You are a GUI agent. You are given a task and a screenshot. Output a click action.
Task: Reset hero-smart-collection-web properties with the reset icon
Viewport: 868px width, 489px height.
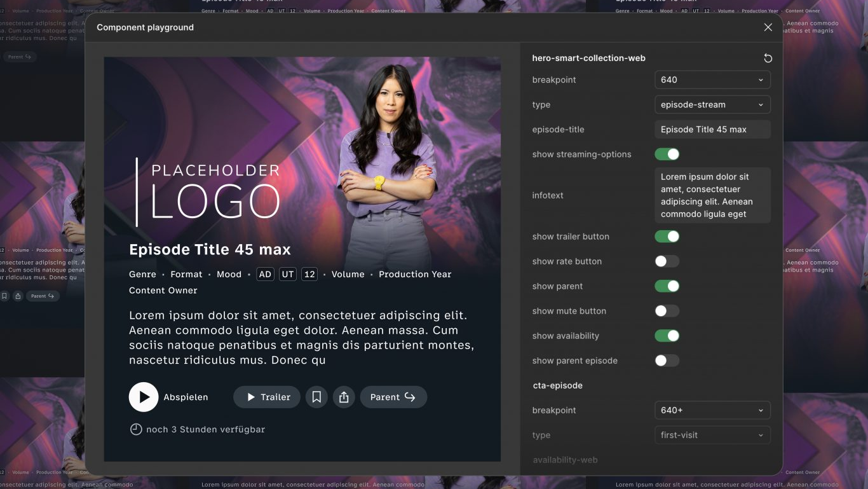click(x=768, y=59)
